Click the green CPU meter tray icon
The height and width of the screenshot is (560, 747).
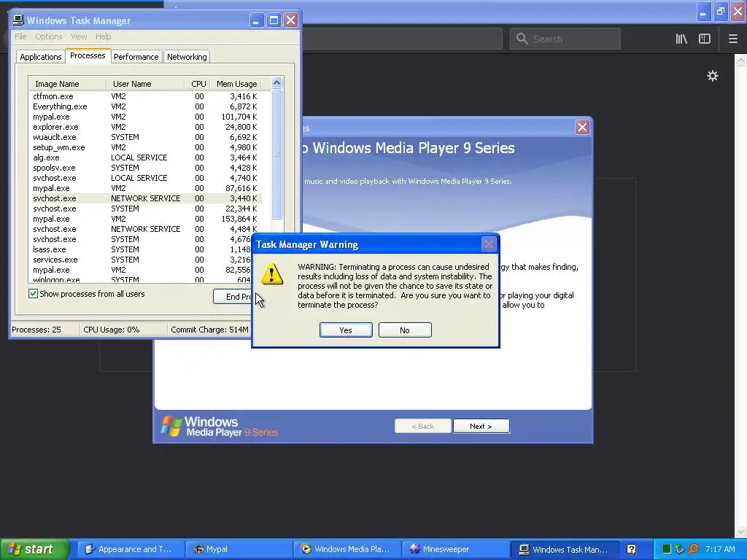[667, 549]
